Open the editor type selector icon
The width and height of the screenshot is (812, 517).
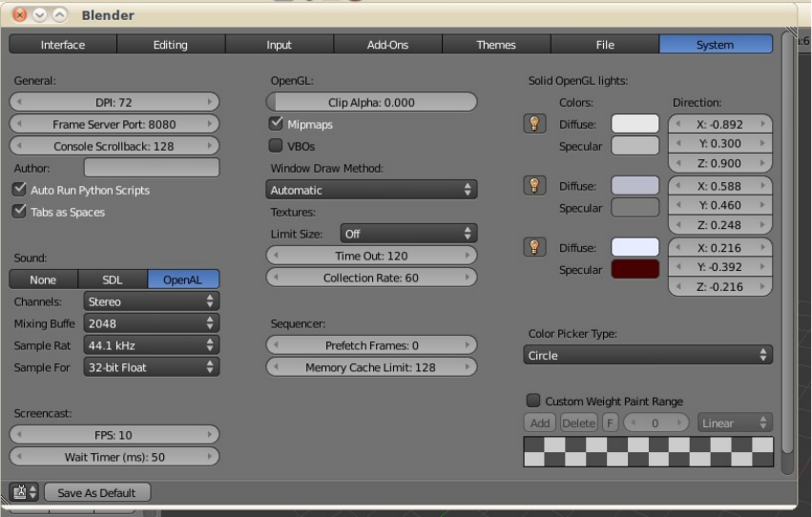point(24,491)
